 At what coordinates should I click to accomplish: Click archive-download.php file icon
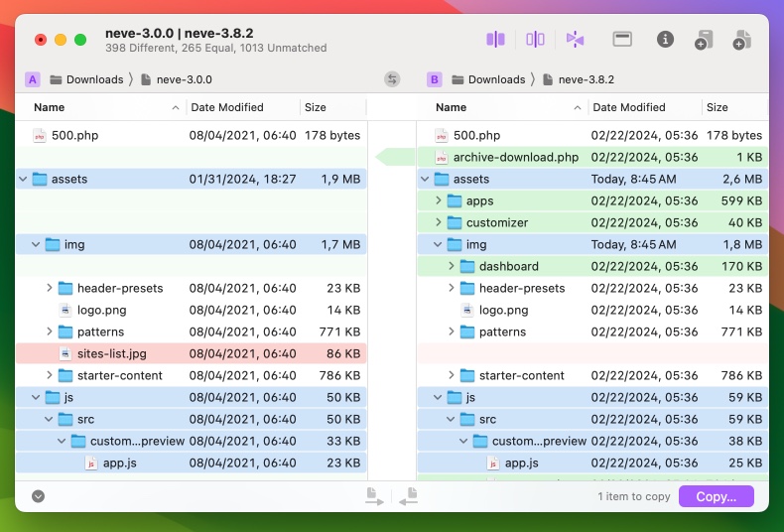point(441,157)
